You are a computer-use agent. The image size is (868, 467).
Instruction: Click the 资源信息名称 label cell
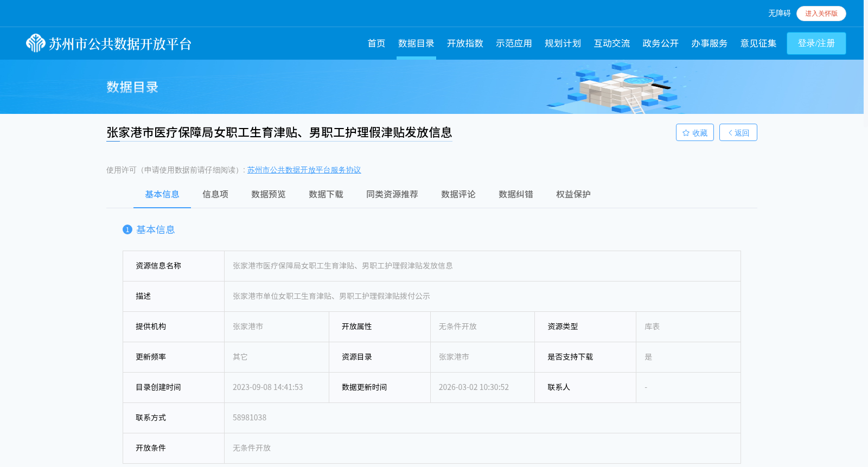[x=174, y=266]
